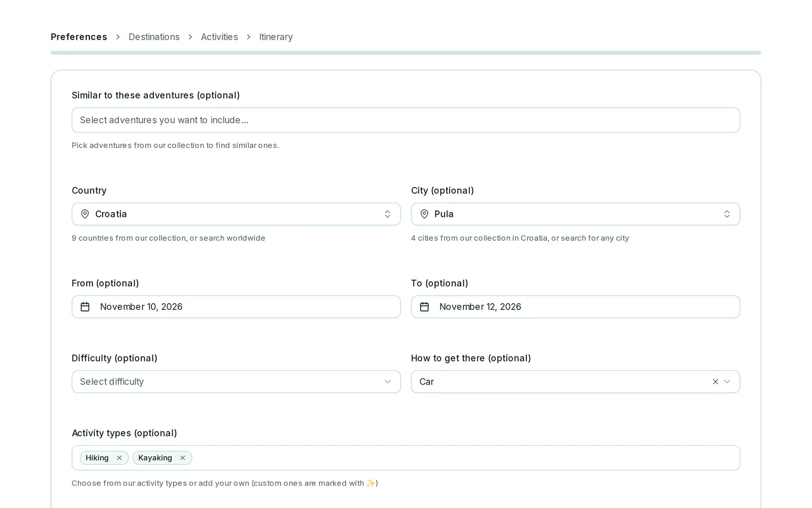The height and width of the screenshot is (508, 812).
Task: Remove the Kayaking activity tag
Action: coord(183,458)
